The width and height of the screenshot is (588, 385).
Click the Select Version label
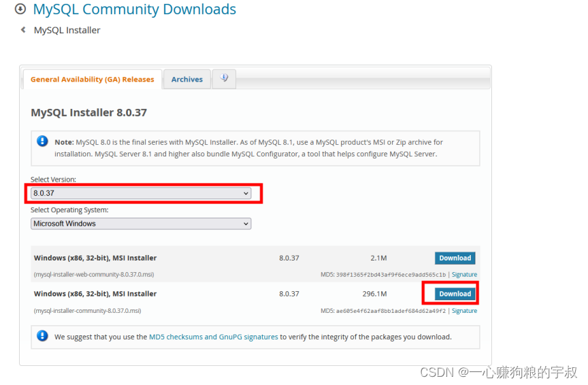tap(53, 179)
